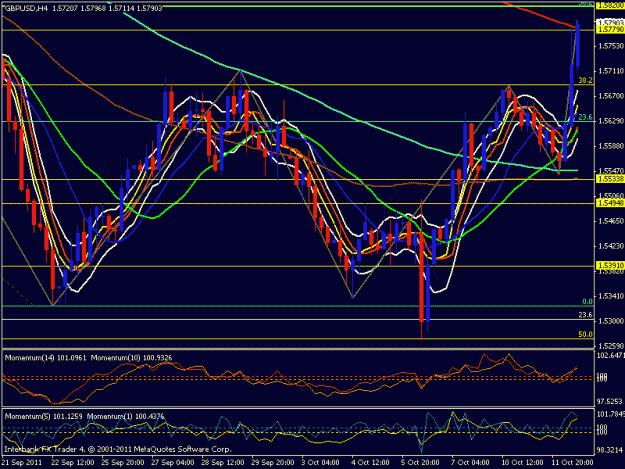
Task: Click the 29 Sep 20:00 time label
Action: pos(273,463)
